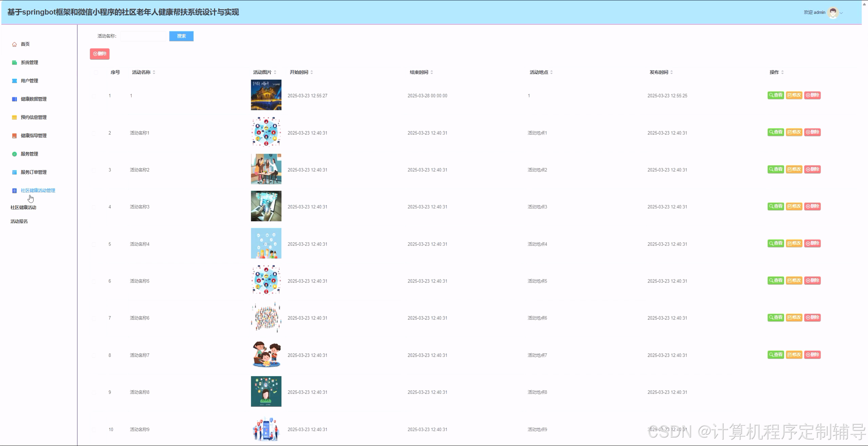
Task: Click 查看 button for 活动名称2 row
Action: pos(775,169)
